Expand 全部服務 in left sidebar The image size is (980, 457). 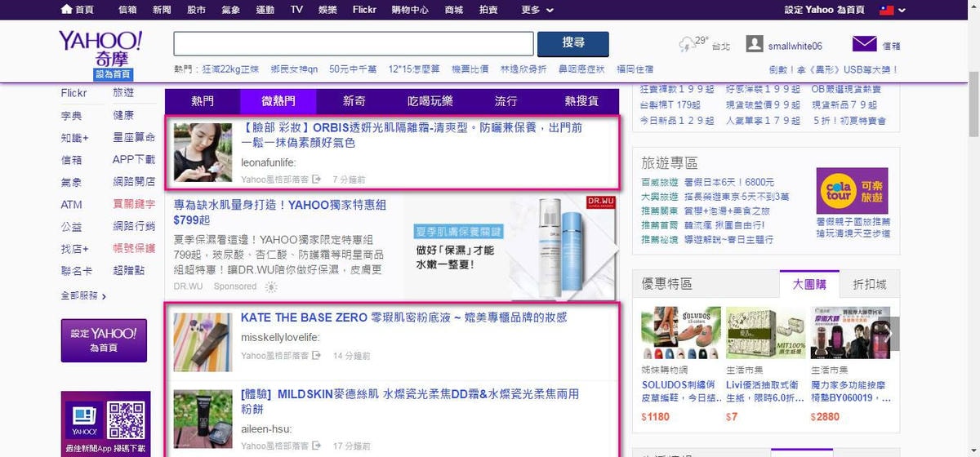click(x=83, y=295)
